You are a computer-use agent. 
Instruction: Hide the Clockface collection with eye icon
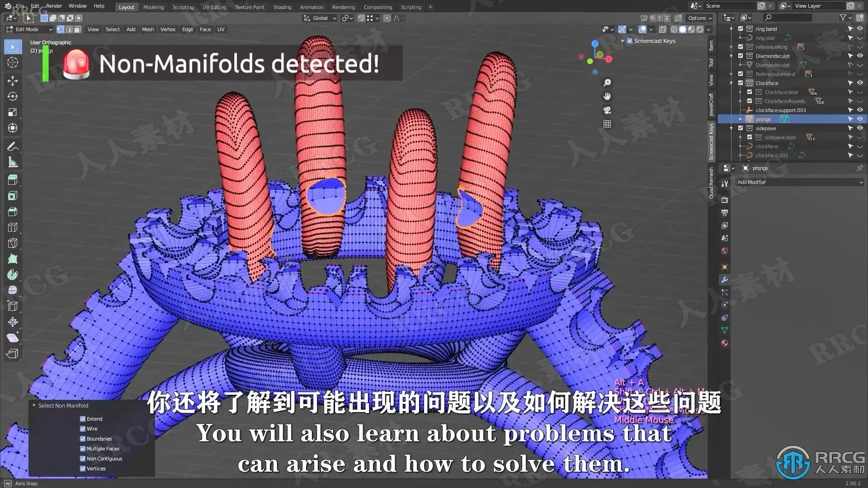(860, 83)
